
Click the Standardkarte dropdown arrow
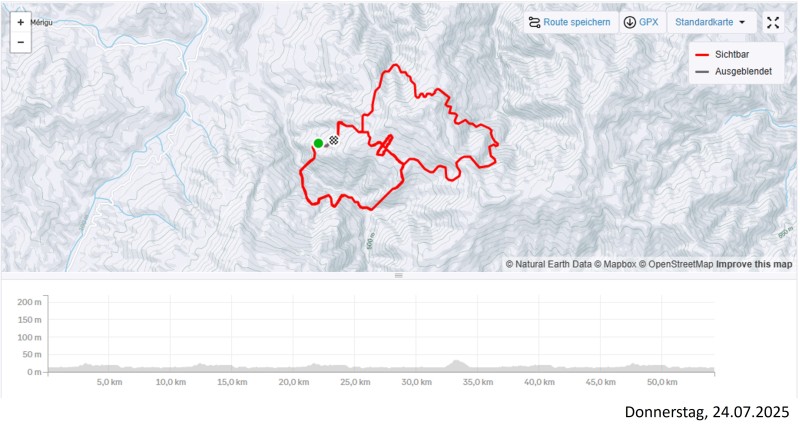point(742,22)
